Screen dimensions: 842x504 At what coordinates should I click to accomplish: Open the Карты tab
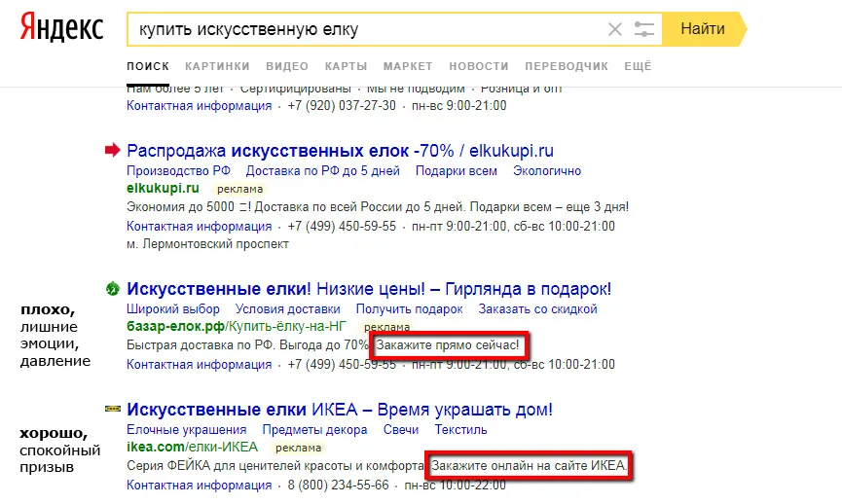[x=346, y=66]
